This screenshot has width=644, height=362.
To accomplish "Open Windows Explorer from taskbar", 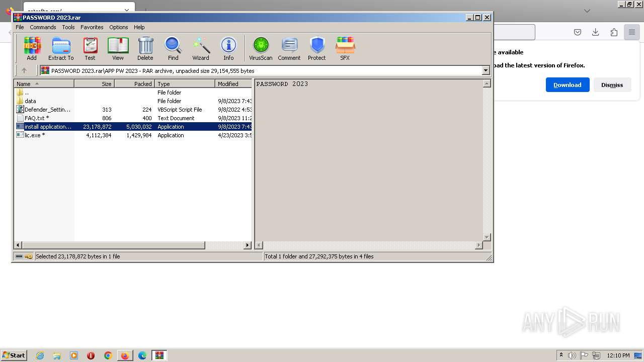I will click(x=57, y=355).
